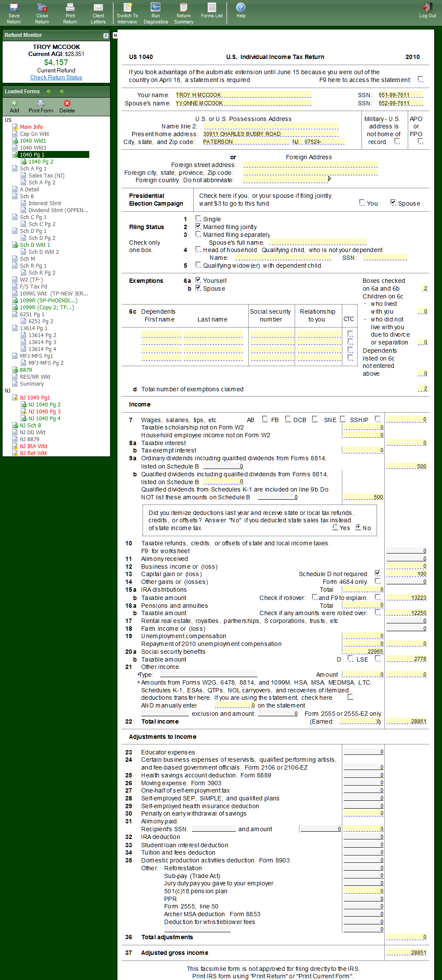Screen dimensions: 442x980
Task: Select Sch A Pg 1 in forms tree
Action: [x=33, y=169]
